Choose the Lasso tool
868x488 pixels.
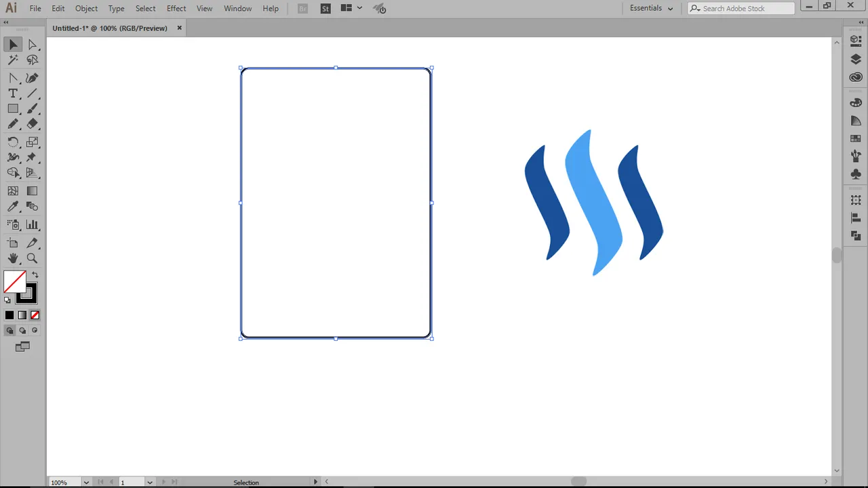(32, 60)
